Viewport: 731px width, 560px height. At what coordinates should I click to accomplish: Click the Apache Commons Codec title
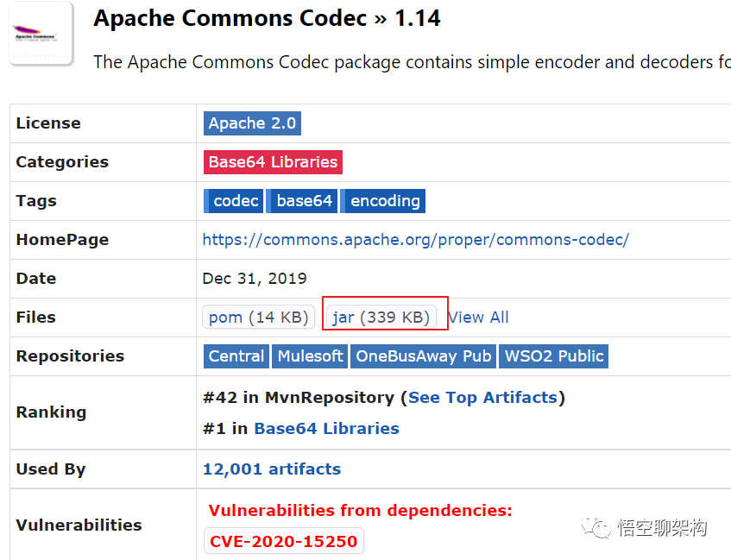230,19
